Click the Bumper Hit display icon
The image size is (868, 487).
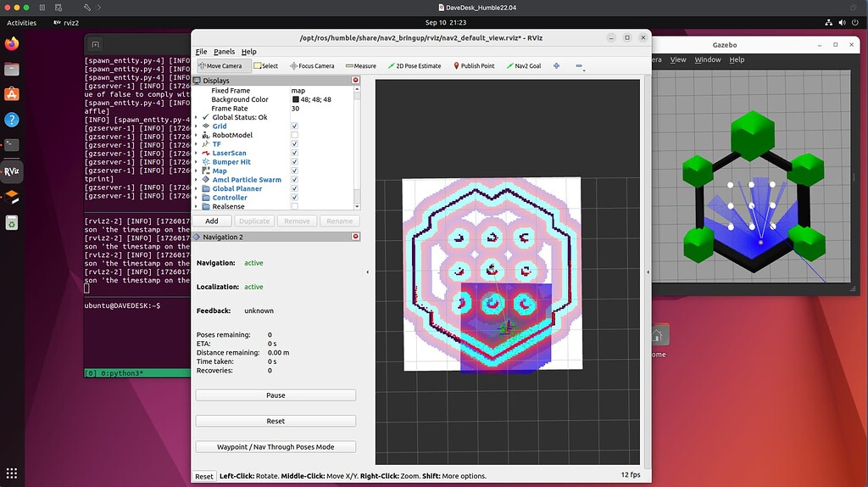(x=206, y=162)
